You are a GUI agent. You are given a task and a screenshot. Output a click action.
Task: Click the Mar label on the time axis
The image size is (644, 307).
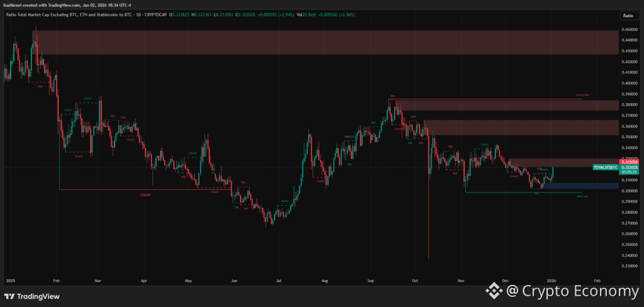[98, 281]
